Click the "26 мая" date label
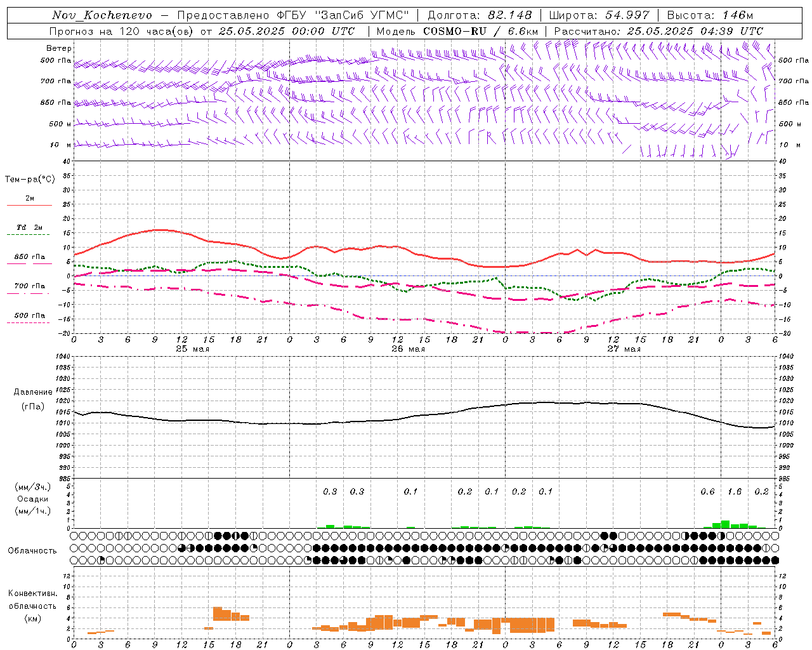 pyautogui.click(x=409, y=349)
